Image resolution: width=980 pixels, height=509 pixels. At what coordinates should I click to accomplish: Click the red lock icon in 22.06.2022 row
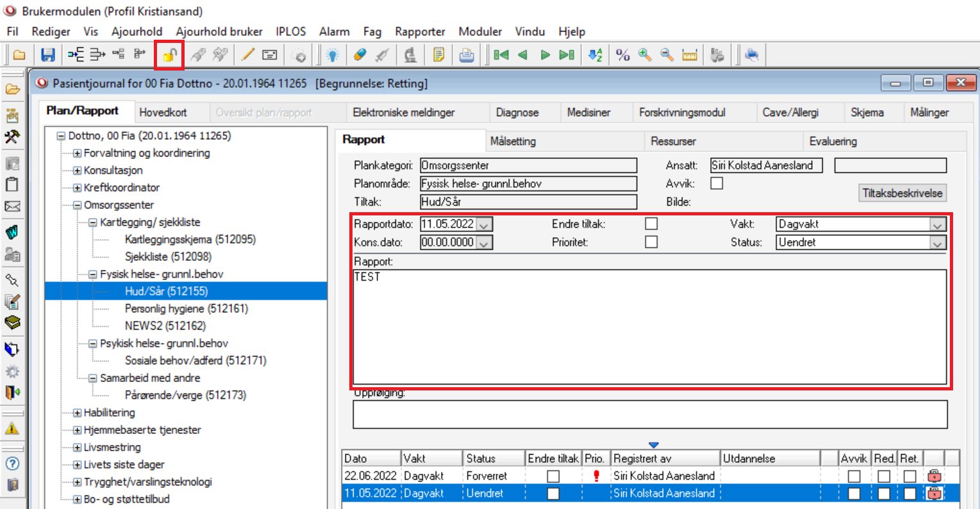click(934, 476)
